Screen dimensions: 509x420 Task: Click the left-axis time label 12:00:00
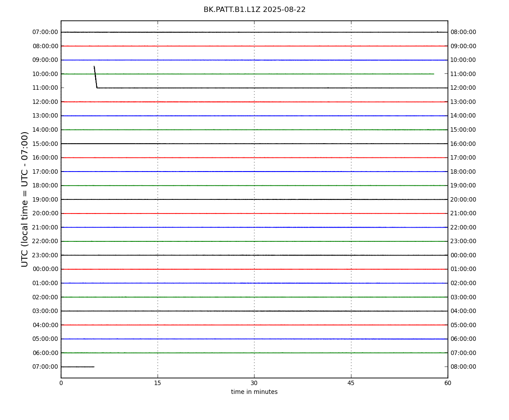(45, 102)
